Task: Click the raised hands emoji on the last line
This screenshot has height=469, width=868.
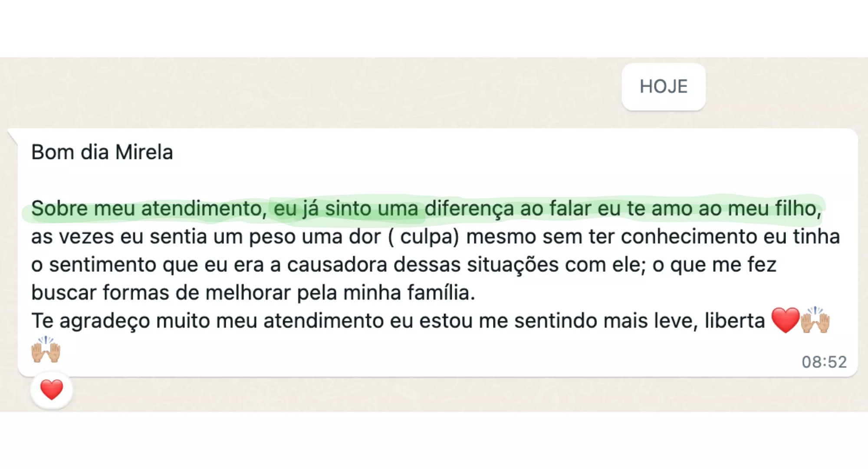Action: [x=46, y=350]
